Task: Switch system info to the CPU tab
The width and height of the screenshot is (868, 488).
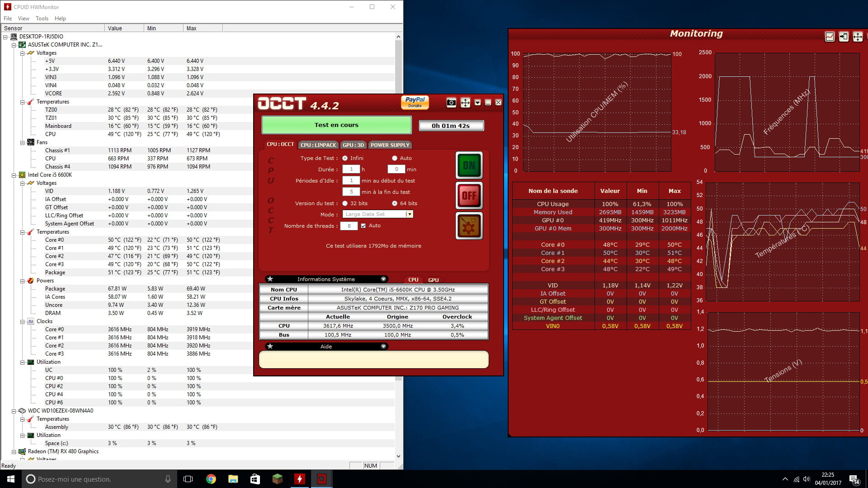Action: click(x=413, y=280)
